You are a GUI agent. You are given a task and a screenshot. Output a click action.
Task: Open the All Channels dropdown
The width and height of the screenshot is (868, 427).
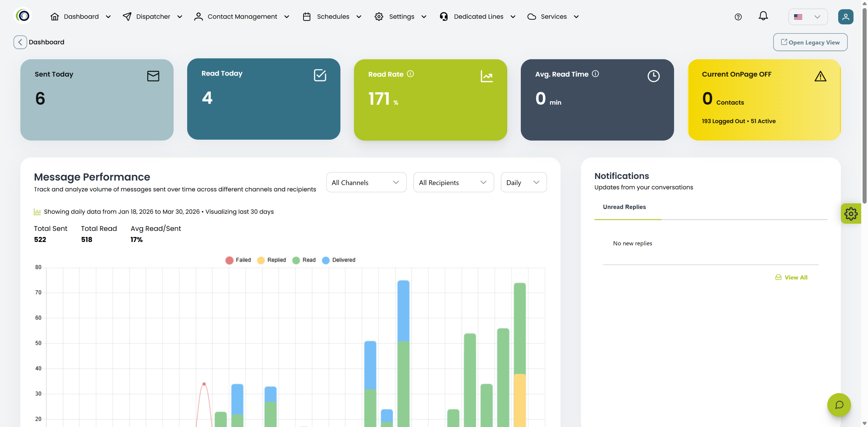366,183
